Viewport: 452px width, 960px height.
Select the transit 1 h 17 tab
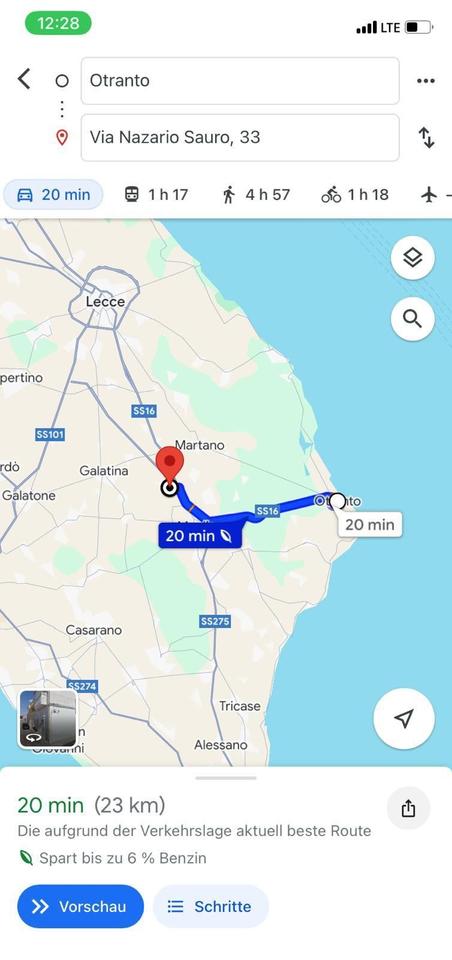(156, 195)
